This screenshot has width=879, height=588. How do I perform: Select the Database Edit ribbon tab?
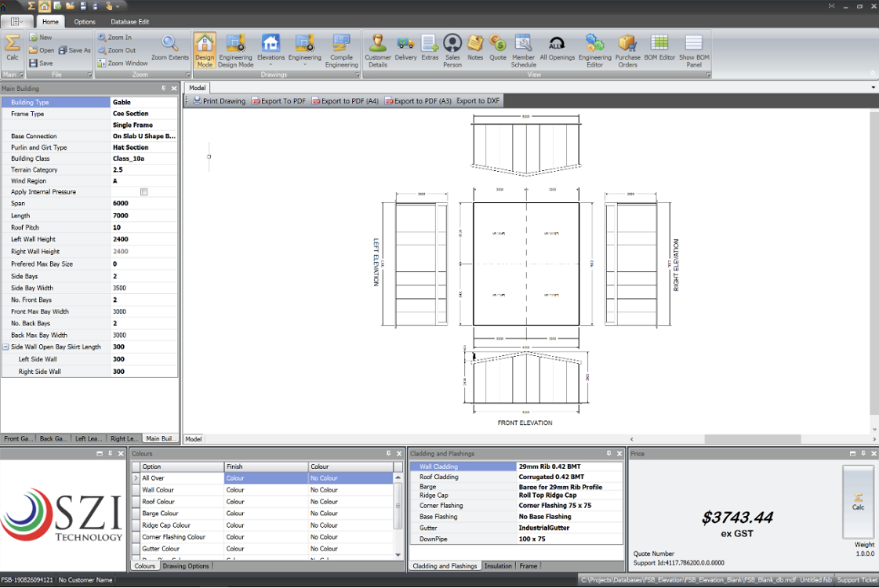(x=129, y=22)
